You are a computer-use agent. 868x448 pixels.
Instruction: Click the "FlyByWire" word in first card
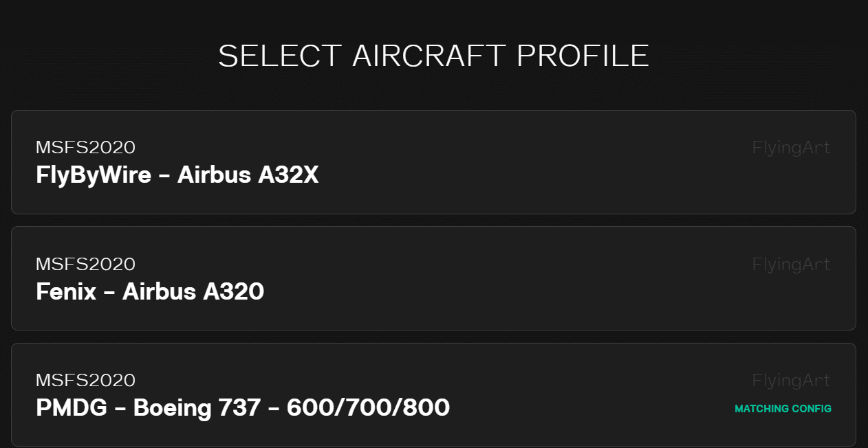[x=94, y=175]
